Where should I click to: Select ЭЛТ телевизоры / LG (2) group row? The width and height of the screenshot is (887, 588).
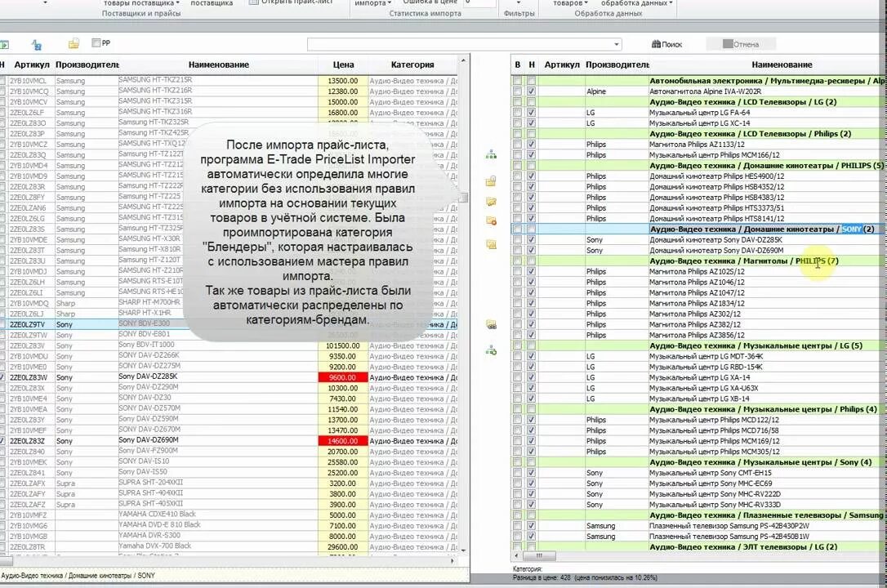coord(698,546)
